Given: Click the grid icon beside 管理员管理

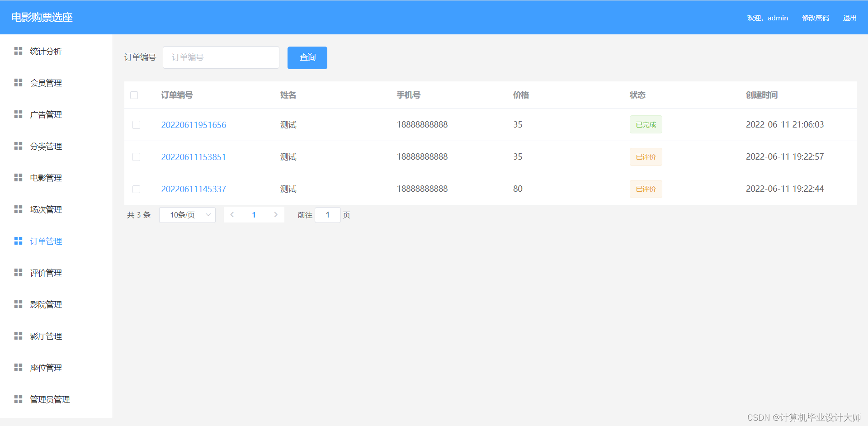Looking at the screenshot, I should (18, 399).
